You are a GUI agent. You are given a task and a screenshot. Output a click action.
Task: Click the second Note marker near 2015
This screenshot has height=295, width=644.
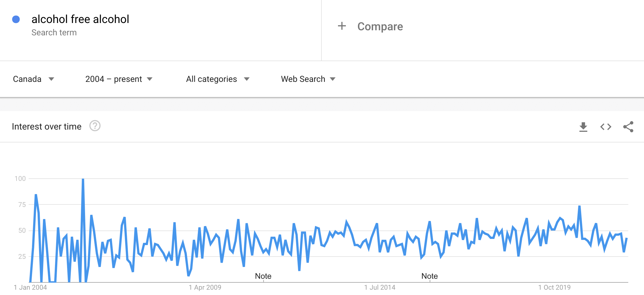[x=430, y=276]
